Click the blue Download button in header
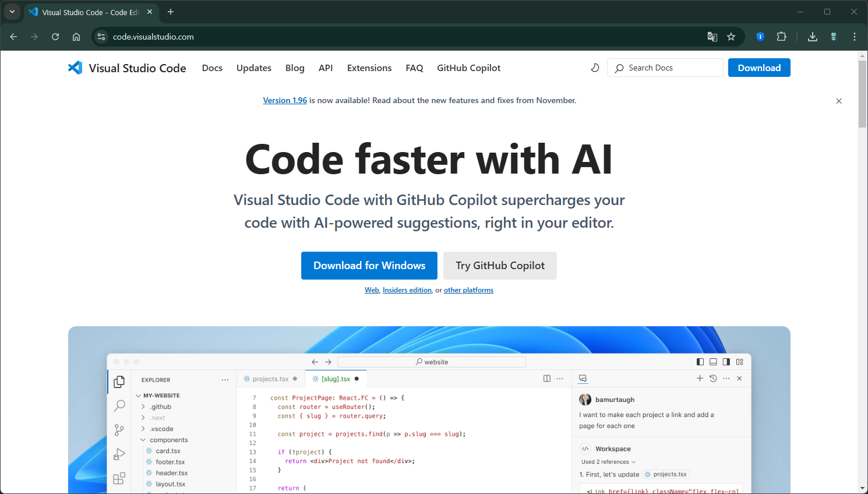The width and height of the screenshot is (868, 494). pos(759,68)
